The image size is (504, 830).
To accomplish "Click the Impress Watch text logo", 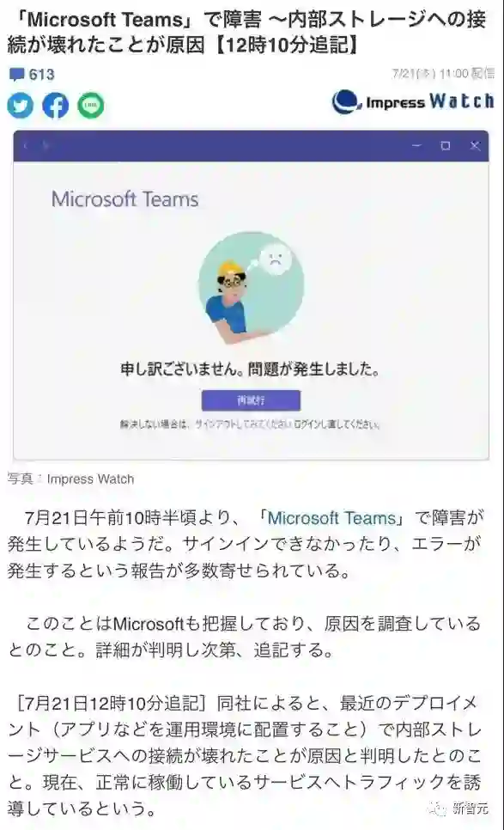I will 430,101.
